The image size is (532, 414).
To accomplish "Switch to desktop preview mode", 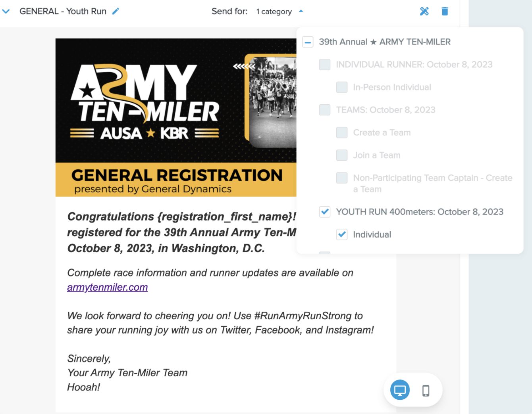I will [x=400, y=390].
